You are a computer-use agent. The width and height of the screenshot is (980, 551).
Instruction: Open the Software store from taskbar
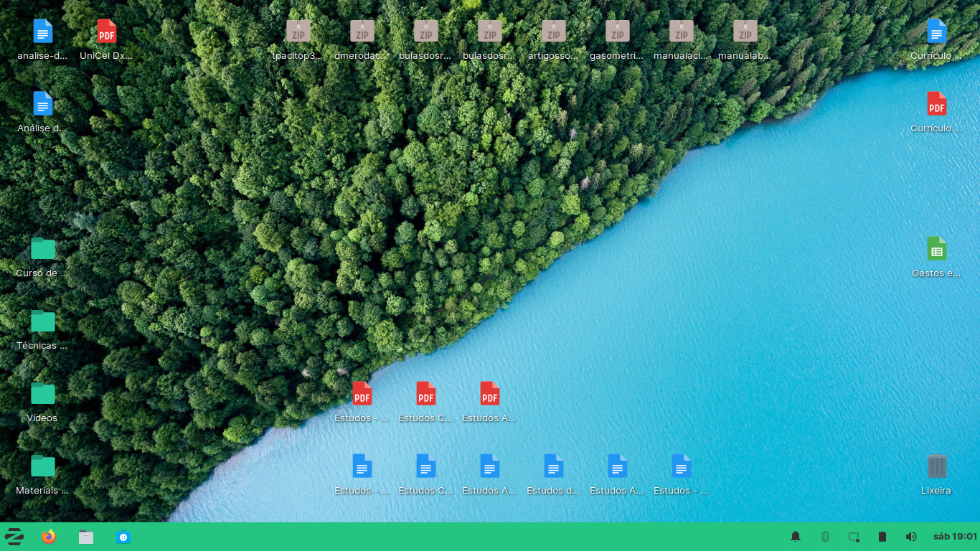pos(123,537)
